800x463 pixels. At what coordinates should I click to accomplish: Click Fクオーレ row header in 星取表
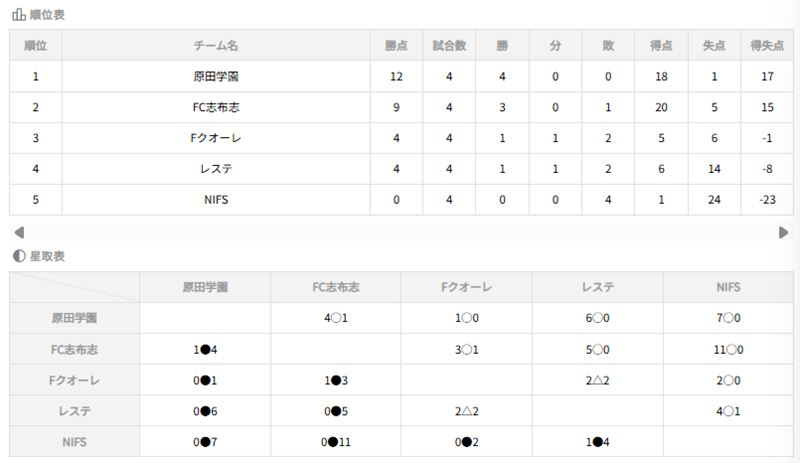(75, 380)
